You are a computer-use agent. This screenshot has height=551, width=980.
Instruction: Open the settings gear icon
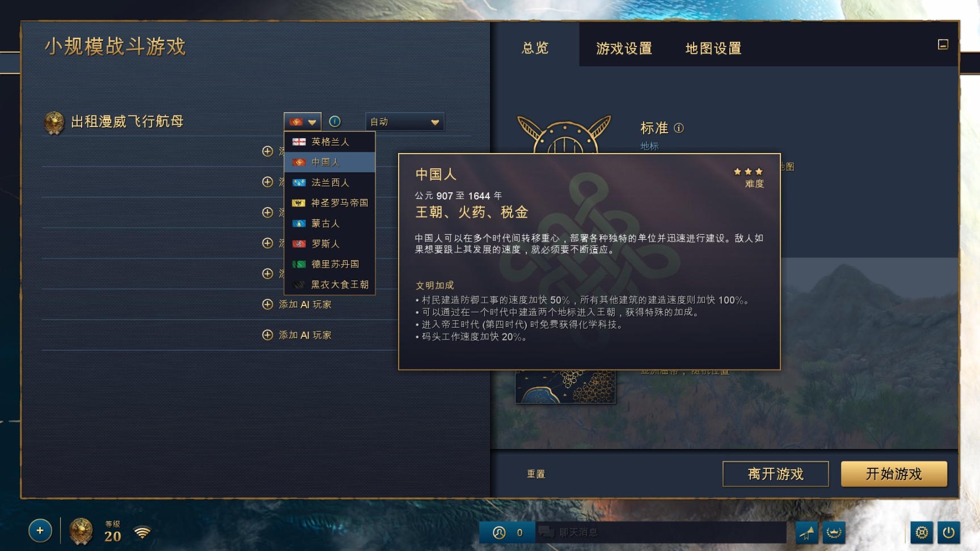point(922,532)
